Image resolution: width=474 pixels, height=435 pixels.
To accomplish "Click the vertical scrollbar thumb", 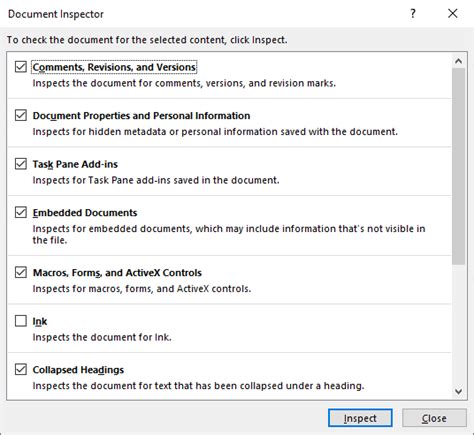I will click(459, 166).
